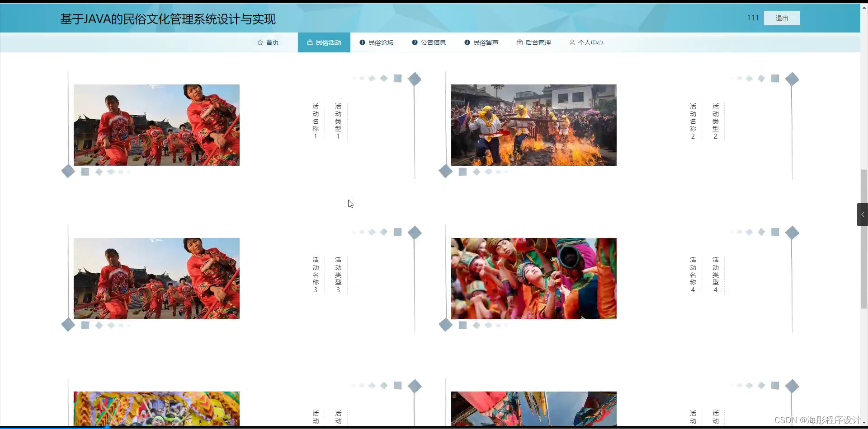Open the 民俗论坛 tab
The image size is (868, 429).
click(377, 42)
